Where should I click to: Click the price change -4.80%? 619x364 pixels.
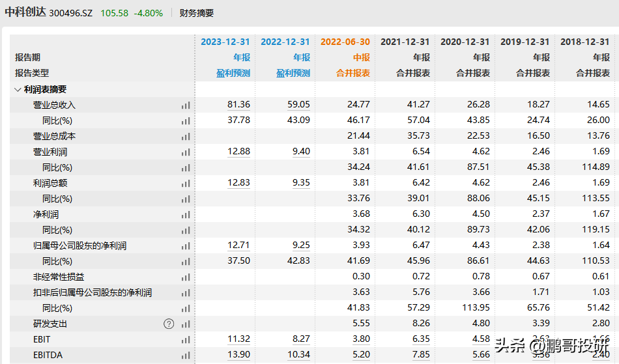coord(149,13)
